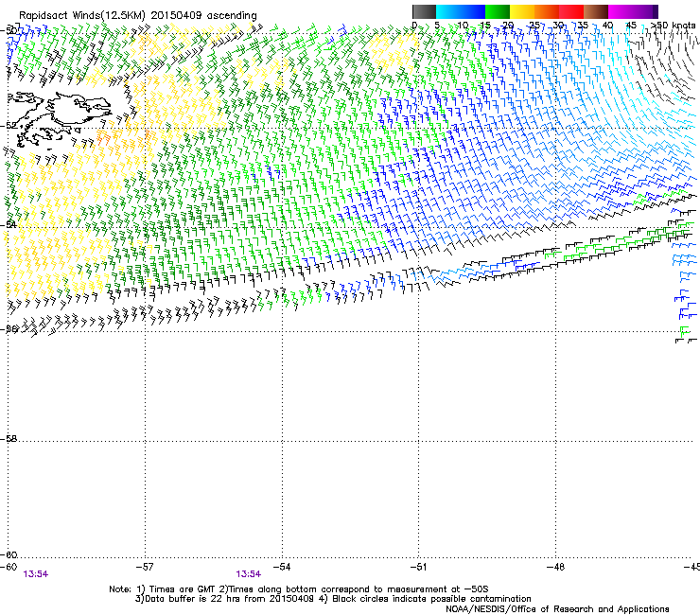Click the '-52' latitude axis label
The image size is (700, 615).
[x=9, y=126]
